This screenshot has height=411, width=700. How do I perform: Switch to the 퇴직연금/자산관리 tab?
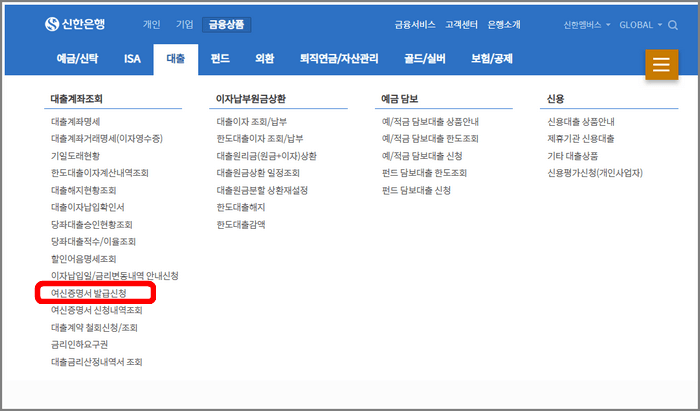(339, 58)
